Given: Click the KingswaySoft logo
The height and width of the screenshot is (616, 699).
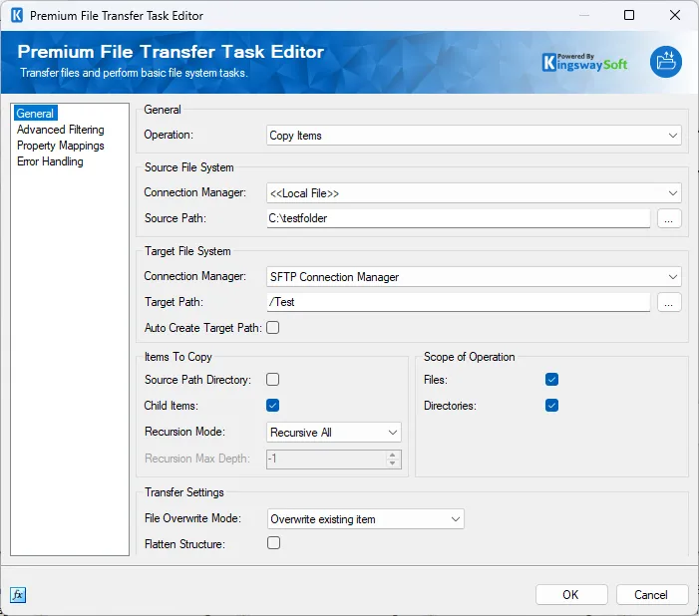Looking at the screenshot, I should coord(584,63).
